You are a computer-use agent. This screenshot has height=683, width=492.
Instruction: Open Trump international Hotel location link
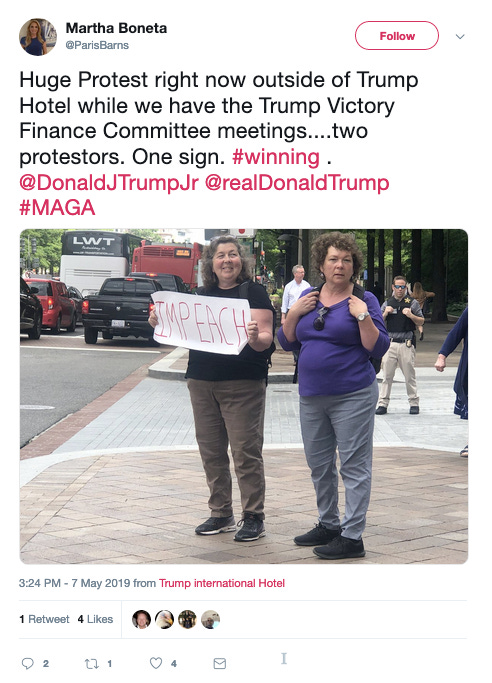222,583
